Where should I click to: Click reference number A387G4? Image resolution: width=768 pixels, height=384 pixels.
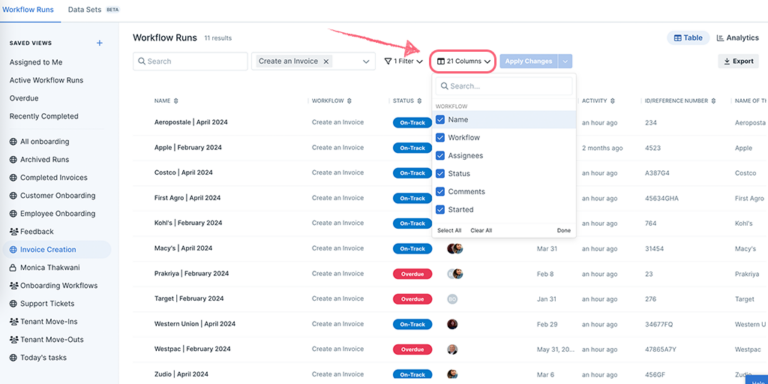tap(657, 173)
